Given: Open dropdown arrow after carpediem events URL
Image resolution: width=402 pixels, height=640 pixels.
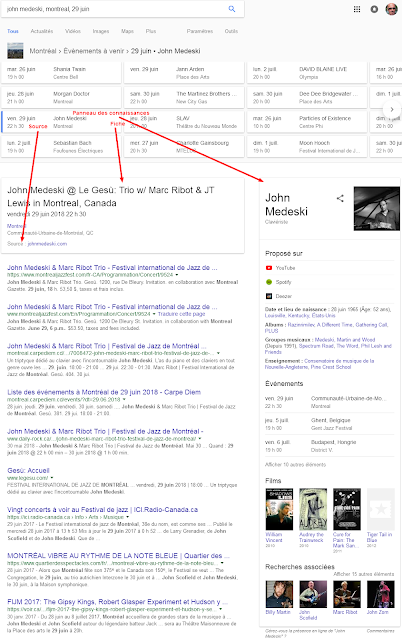Looking at the screenshot, I should [124, 400].
